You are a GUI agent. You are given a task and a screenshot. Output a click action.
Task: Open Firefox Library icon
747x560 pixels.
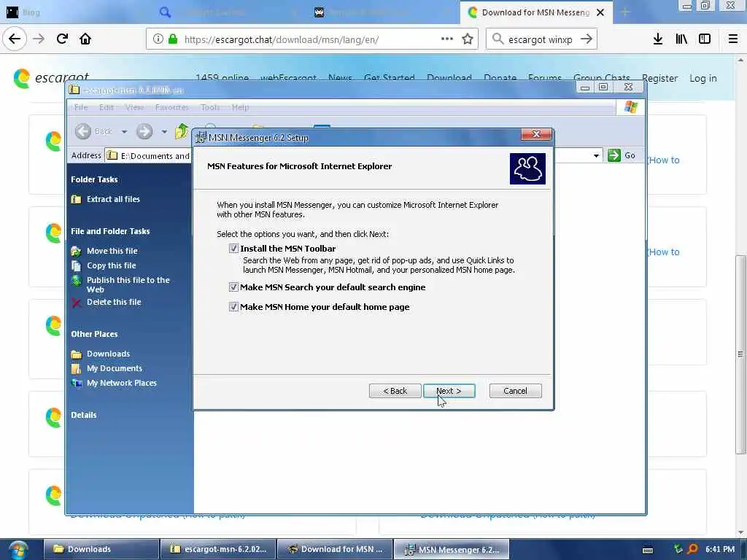[x=681, y=39]
